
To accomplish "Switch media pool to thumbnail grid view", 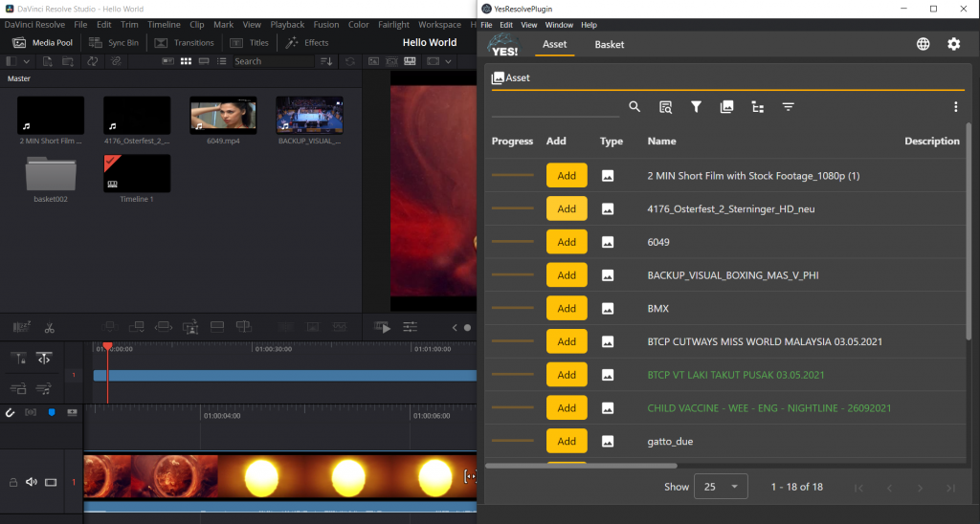I will click(x=186, y=61).
